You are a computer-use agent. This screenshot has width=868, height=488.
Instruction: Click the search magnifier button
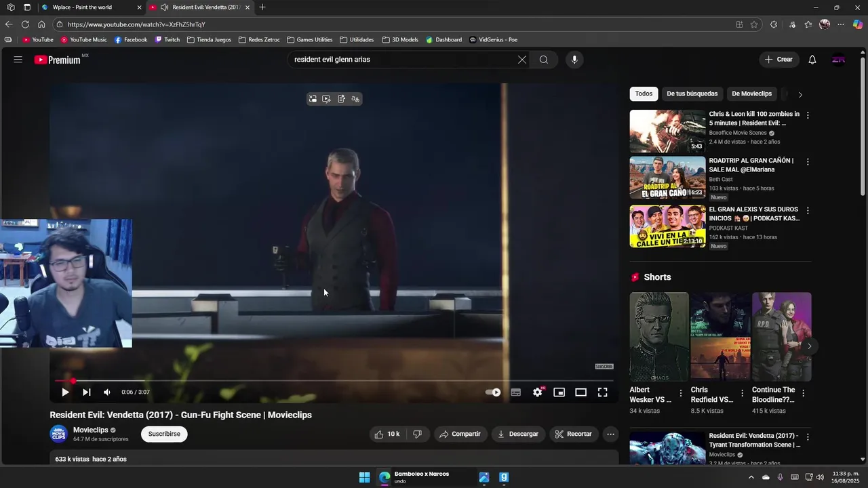tap(544, 60)
